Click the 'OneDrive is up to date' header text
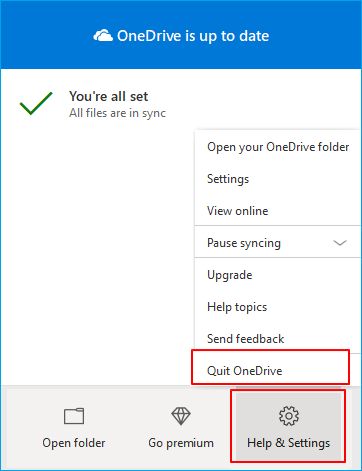362x471 pixels. tap(193, 36)
